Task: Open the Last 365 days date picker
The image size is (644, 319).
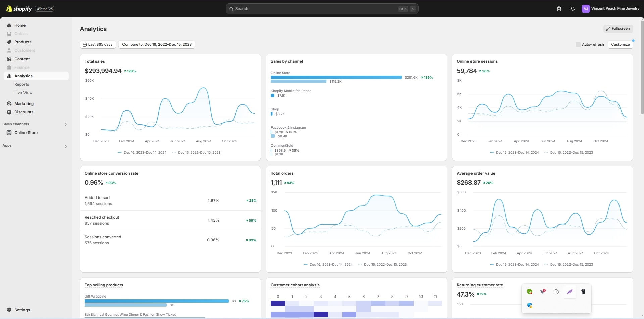Action: pos(98,44)
